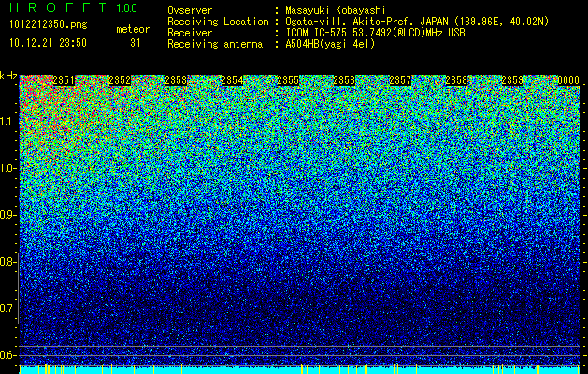Click the 0.6 frequency axis label
Image resolution: width=588 pixels, height=374 pixels.
8,355
